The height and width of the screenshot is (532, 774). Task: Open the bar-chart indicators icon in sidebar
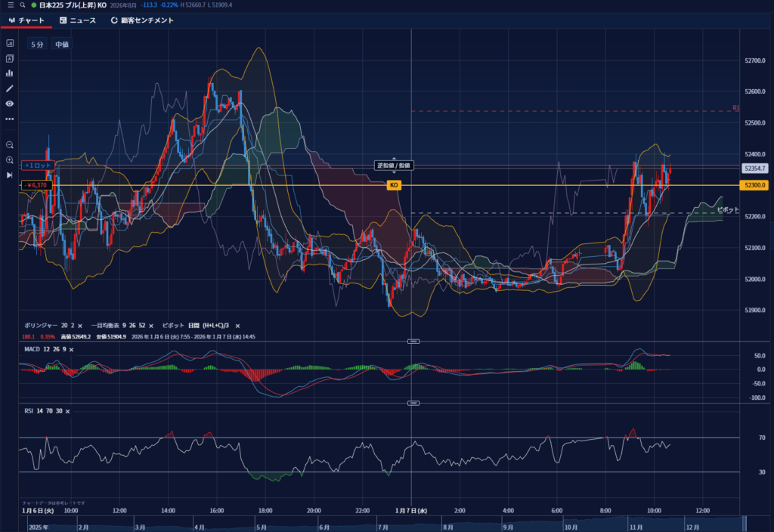point(10,73)
